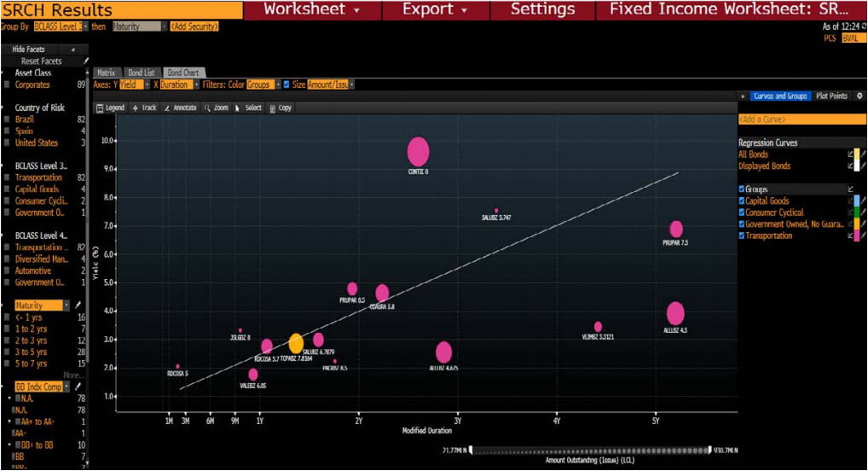
Task: Edit Capital Goods group pencil icon
Action: 864,201
